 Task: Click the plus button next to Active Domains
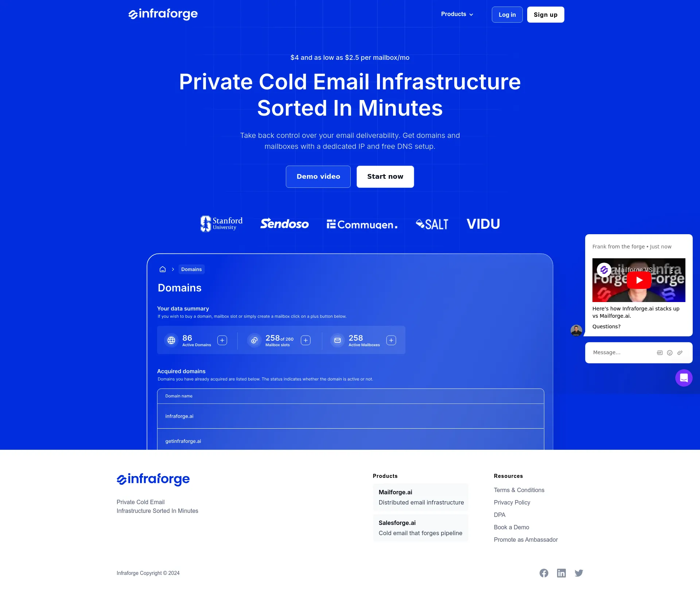click(x=223, y=340)
